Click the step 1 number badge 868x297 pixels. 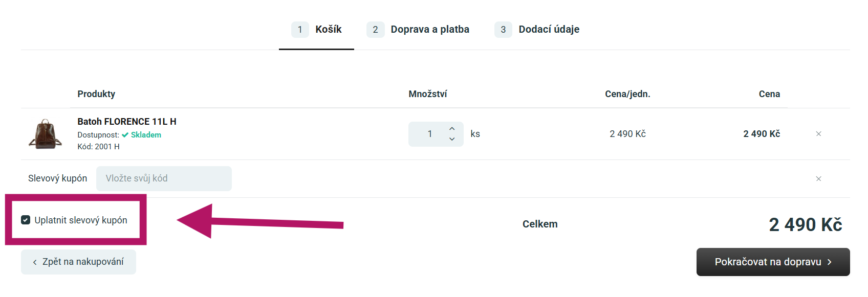point(300,30)
